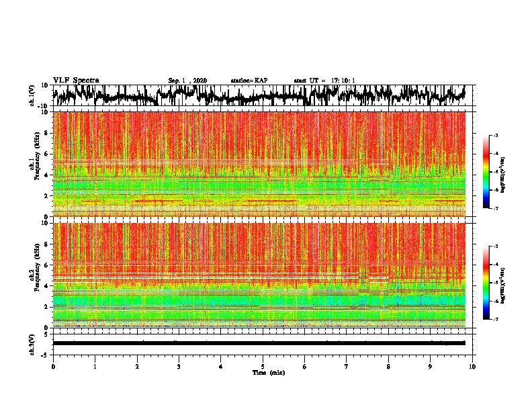
Task: Click the '-7' label on upper colorbar
Action: [x=495, y=208]
